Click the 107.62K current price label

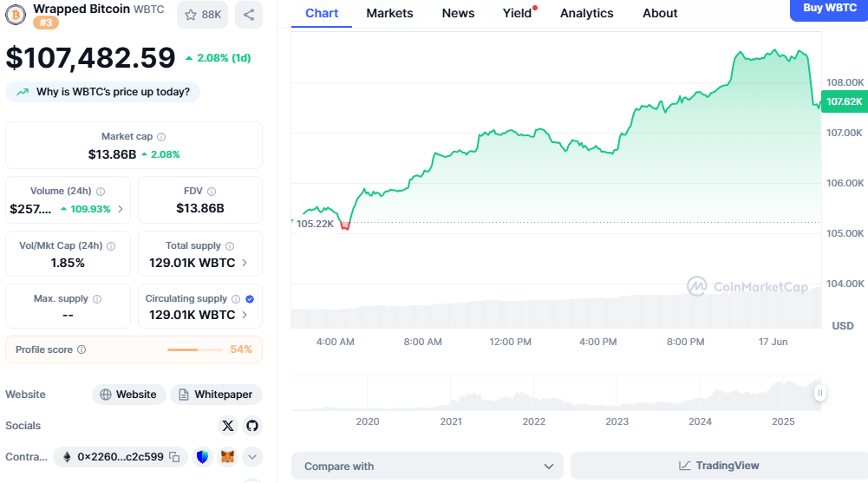click(845, 101)
